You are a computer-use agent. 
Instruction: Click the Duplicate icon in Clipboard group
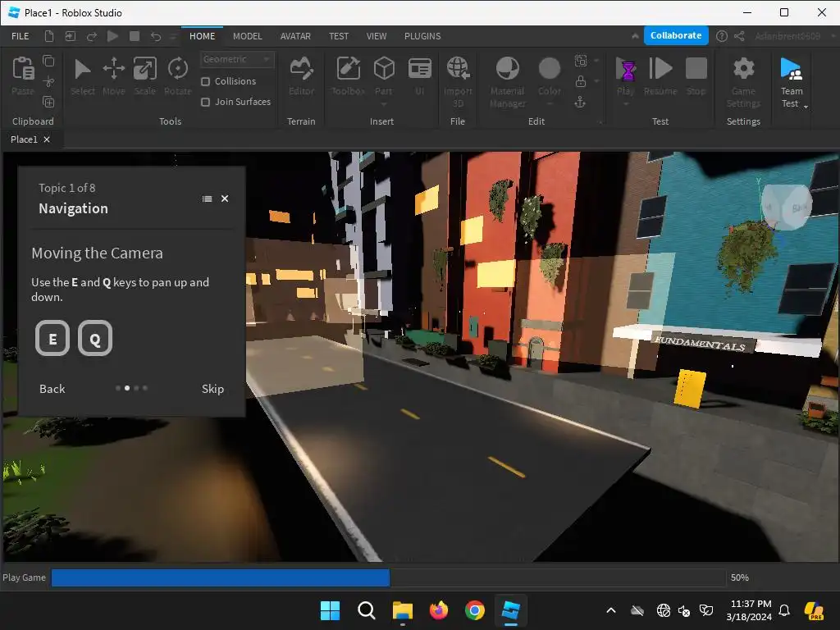(48, 102)
